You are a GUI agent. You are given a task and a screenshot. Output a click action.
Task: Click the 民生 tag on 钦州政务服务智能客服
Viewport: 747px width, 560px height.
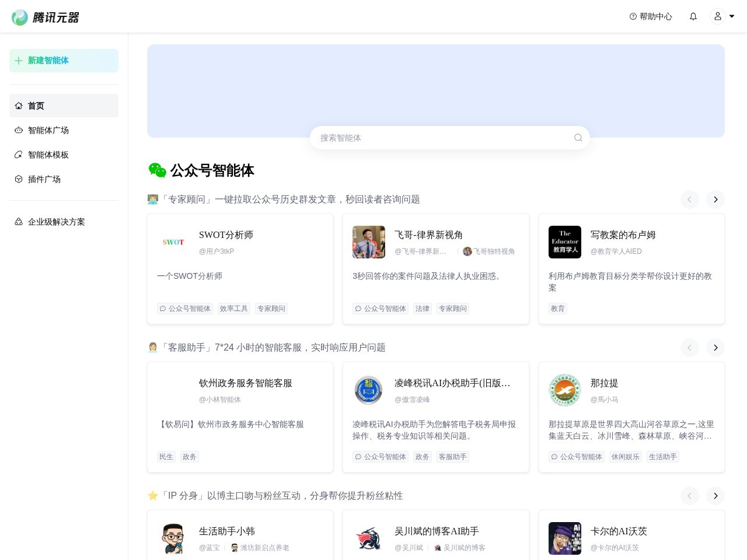tap(166, 457)
